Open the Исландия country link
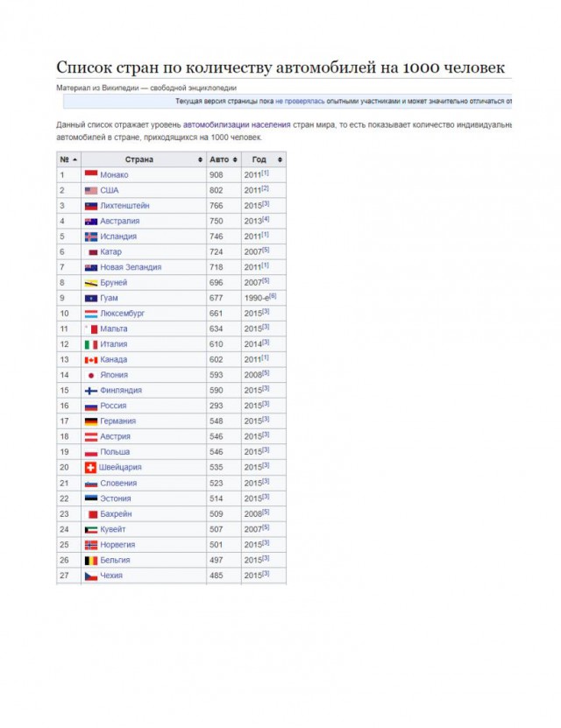The width and height of the screenshot is (561, 728). click(x=118, y=237)
